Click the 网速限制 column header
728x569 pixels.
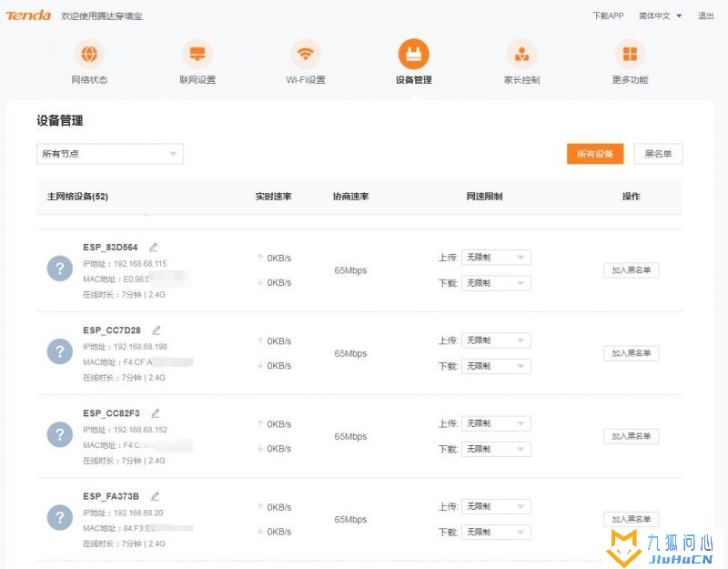coord(484,197)
